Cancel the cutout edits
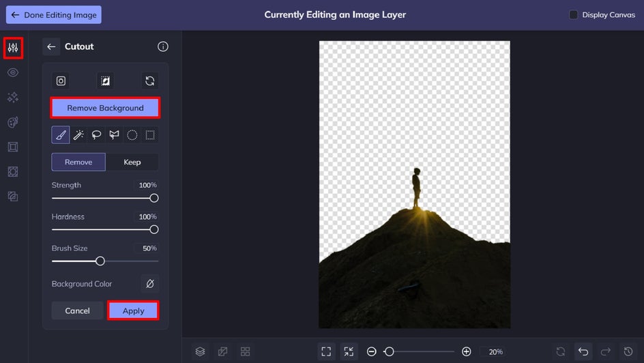The height and width of the screenshot is (363, 644). 77,311
